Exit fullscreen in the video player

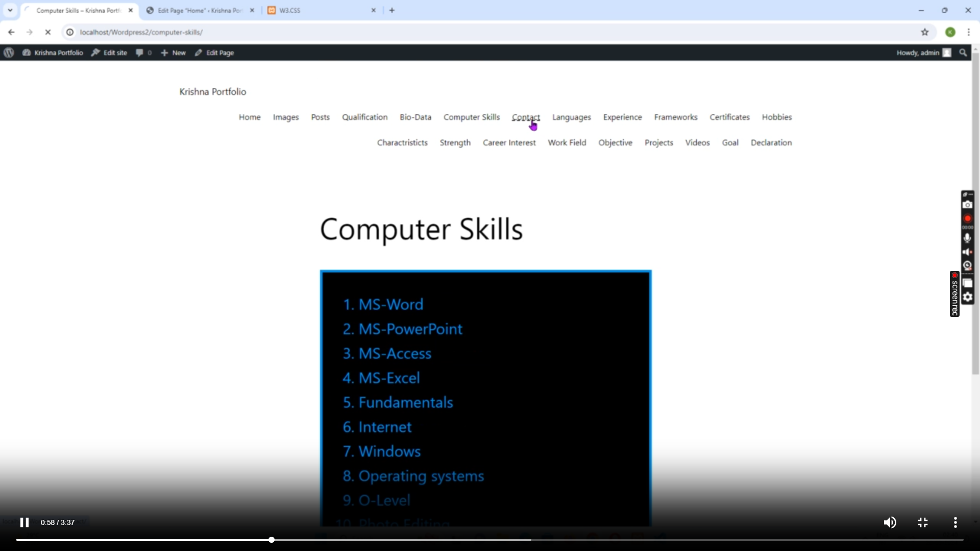pyautogui.click(x=923, y=522)
